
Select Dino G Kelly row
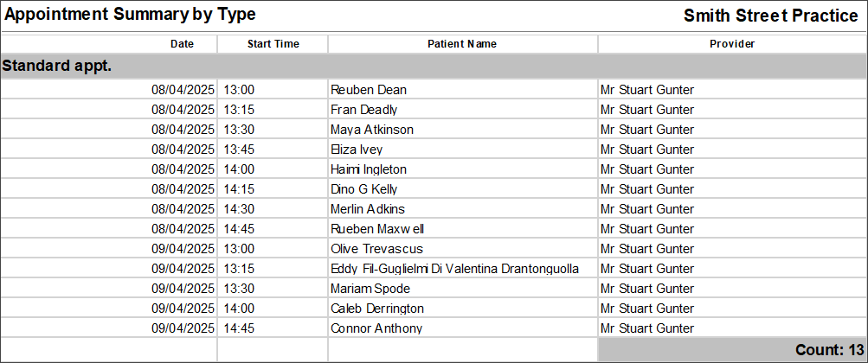point(434,189)
